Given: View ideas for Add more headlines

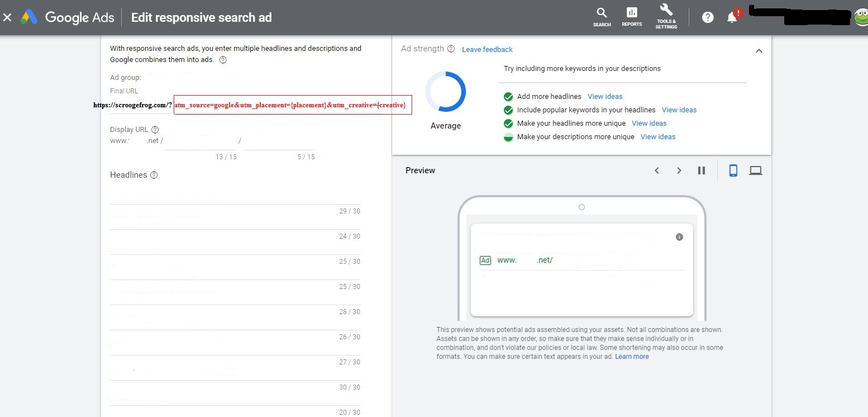Looking at the screenshot, I should click(x=605, y=96).
